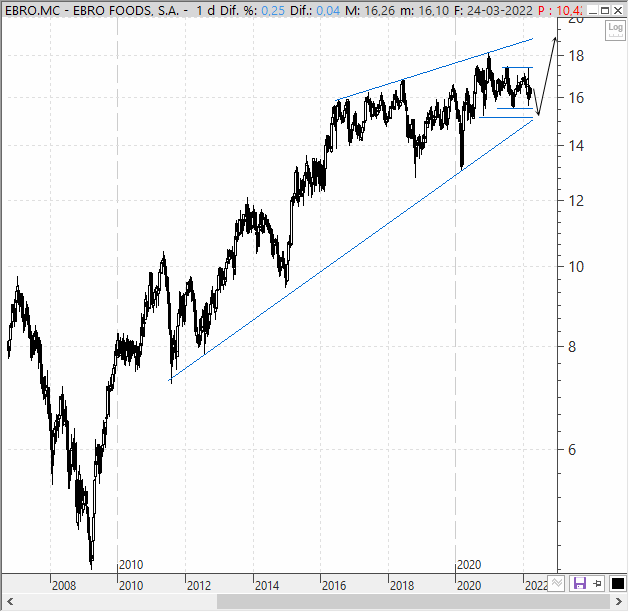Click the Dif. value 0,04
629x612 pixels.
(328, 11)
